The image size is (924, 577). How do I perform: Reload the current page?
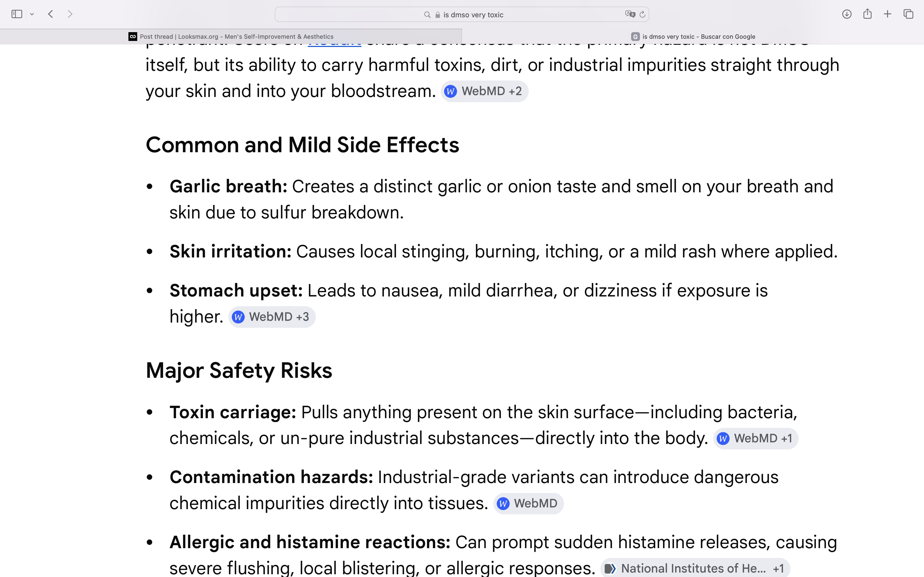(642, 14)
